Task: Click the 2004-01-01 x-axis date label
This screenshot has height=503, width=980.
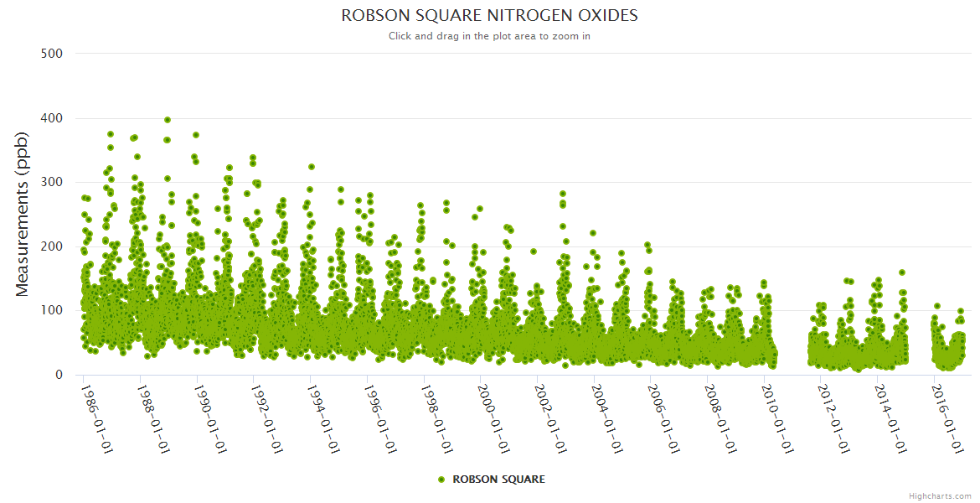Action: coord(606,419)
